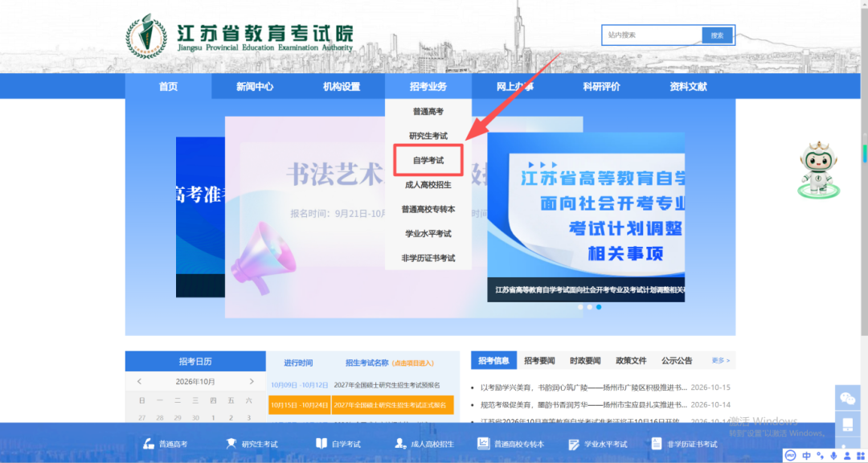This screenshot has width=868, height=463.
Task: Open the 首页 navigation tab
Action: [168, 86]
